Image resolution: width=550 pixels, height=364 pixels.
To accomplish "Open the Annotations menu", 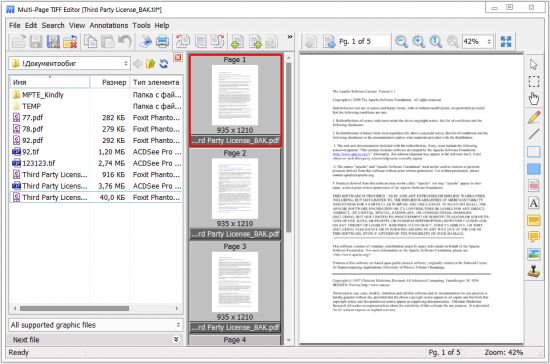I will [109, 26].
